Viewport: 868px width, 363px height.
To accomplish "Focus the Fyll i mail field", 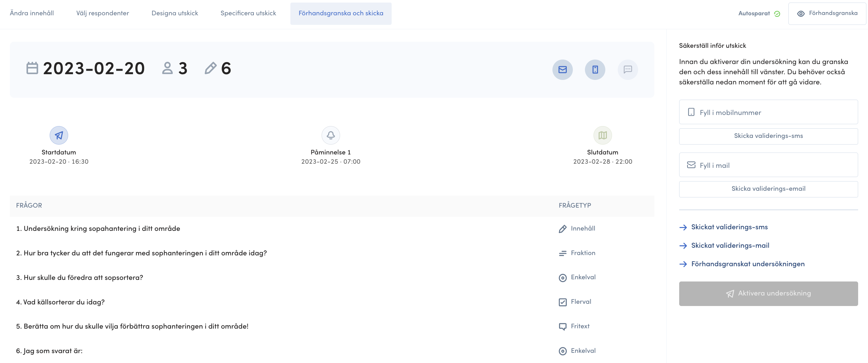I will [768, 165].
